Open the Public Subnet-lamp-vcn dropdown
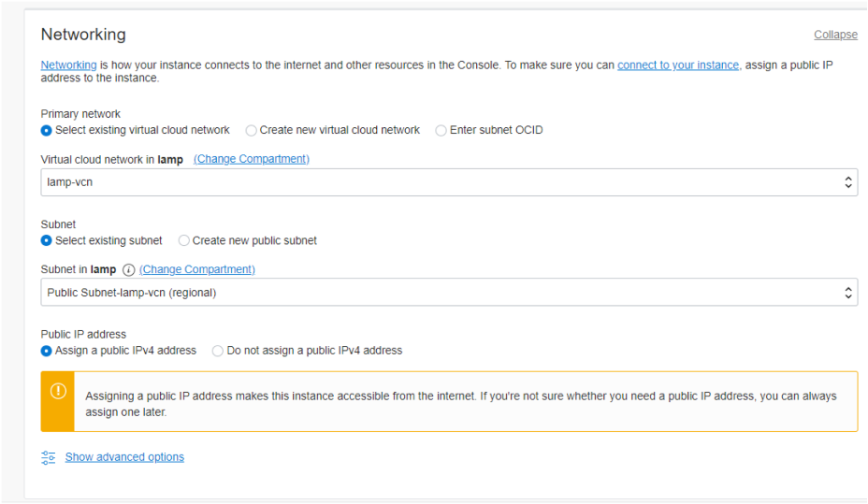Viewport: 868px width, 504px height. click(449, 293)
